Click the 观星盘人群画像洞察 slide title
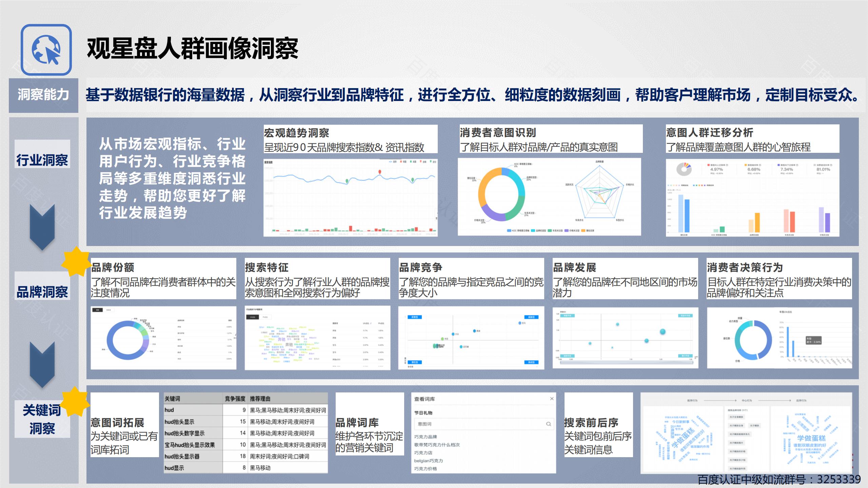Image resolution: width=868 pixels, height=488 pixels. tap(192, 48)
